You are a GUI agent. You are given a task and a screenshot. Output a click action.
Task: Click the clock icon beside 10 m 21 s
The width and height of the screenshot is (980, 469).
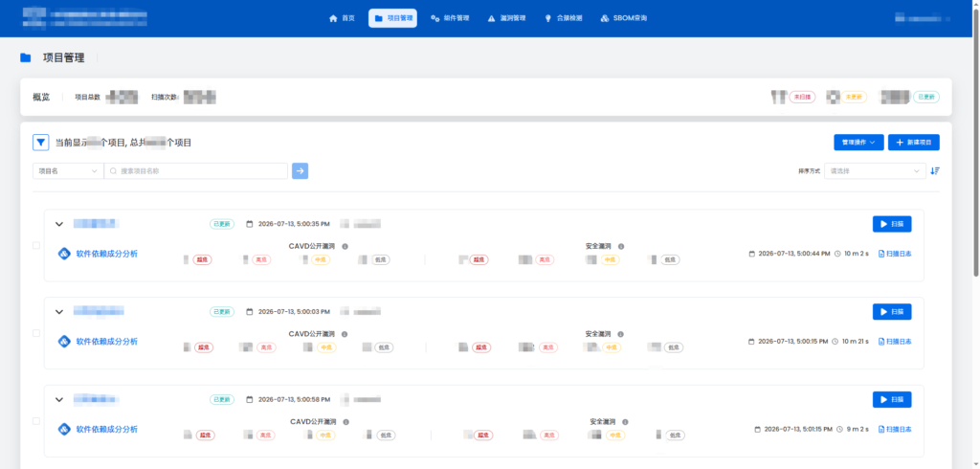(835, 342)
